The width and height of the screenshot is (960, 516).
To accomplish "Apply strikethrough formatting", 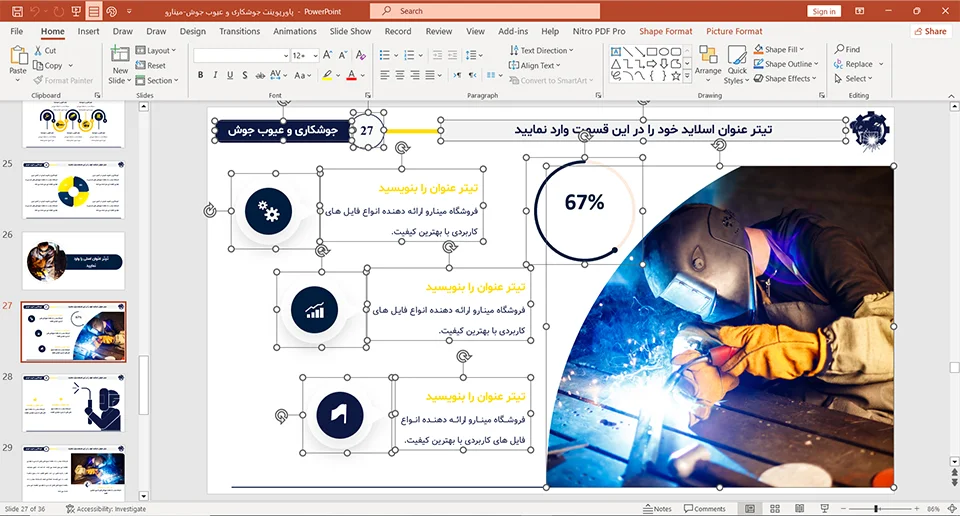I will point(260,75).
